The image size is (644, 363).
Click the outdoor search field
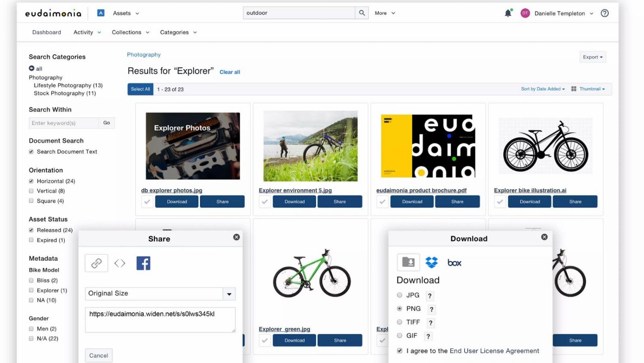[x=299, y=13]
